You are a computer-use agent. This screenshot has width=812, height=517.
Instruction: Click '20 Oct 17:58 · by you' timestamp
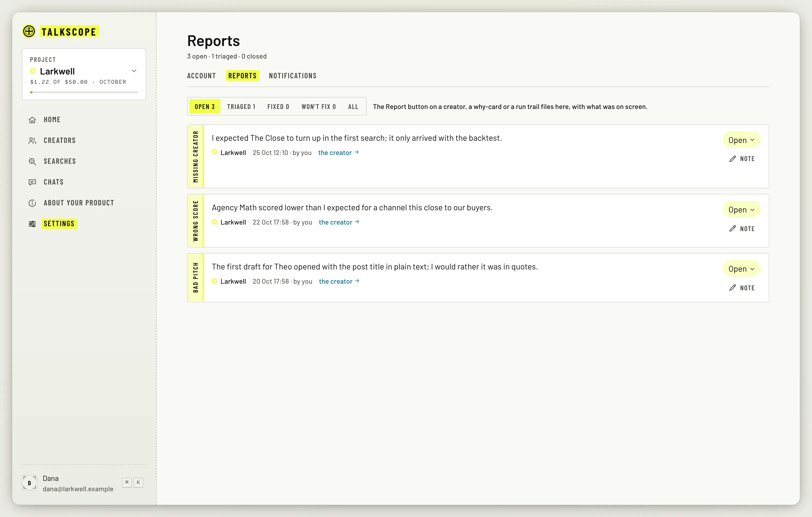click(282, 281)
